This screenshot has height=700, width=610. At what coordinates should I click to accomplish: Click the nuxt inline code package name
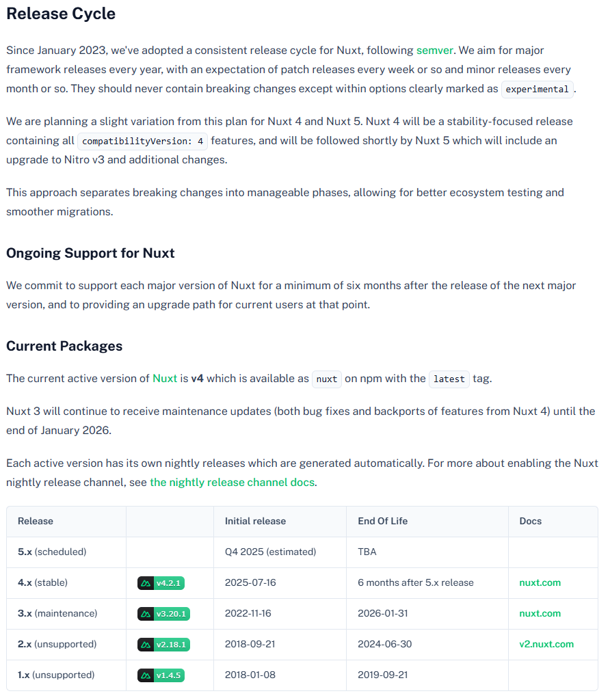click(x=327, y=379)
